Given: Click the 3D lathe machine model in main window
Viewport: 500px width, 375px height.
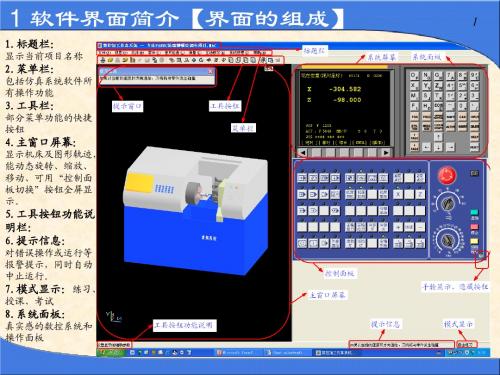Looking at the screenshot, I should tap(196, 210).
